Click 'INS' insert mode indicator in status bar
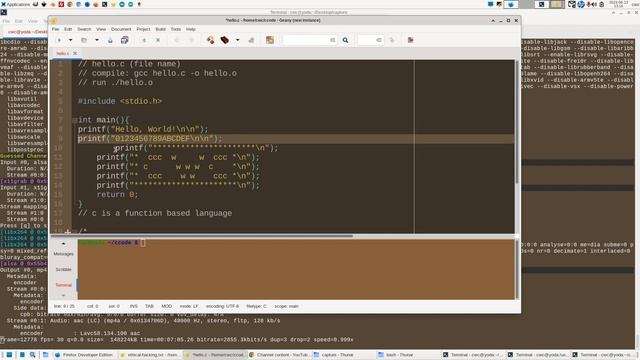 pos(133,306)
